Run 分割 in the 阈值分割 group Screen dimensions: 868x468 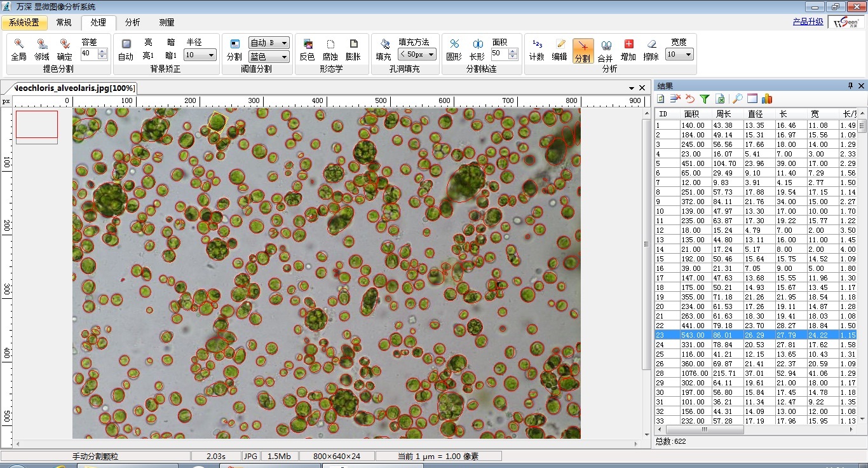click(234, 50)
